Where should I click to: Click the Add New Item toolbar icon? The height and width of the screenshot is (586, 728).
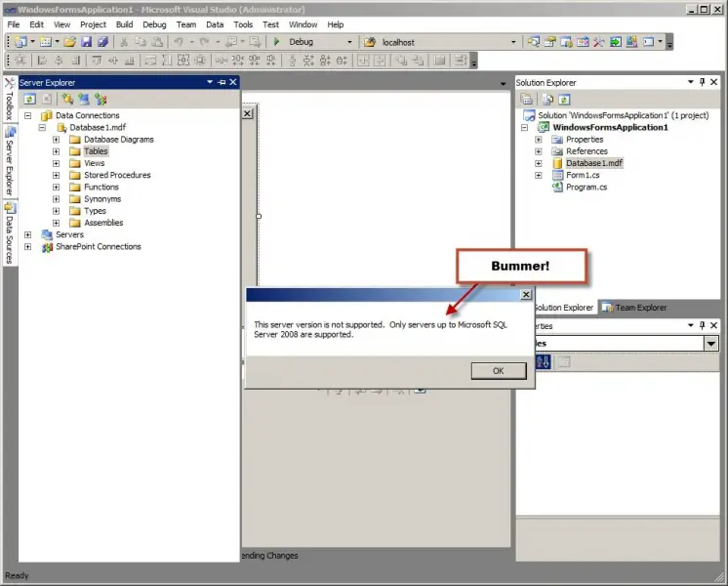pos(45,42)
